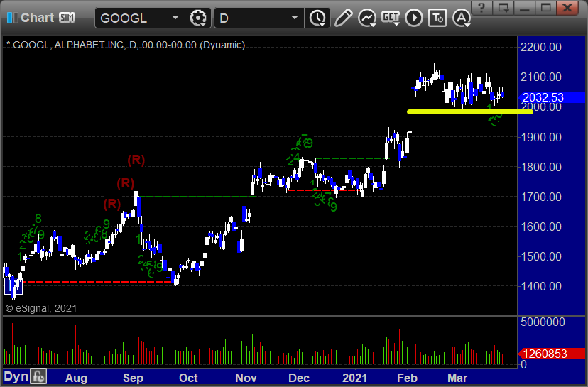
Task: Click the 2032.53 current price tag
Action: (551, 97)
